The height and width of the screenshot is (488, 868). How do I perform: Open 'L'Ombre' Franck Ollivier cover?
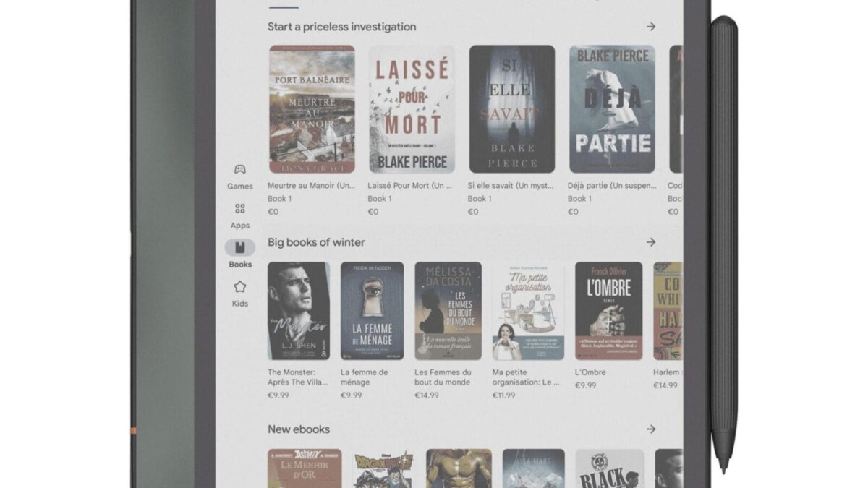608,311
